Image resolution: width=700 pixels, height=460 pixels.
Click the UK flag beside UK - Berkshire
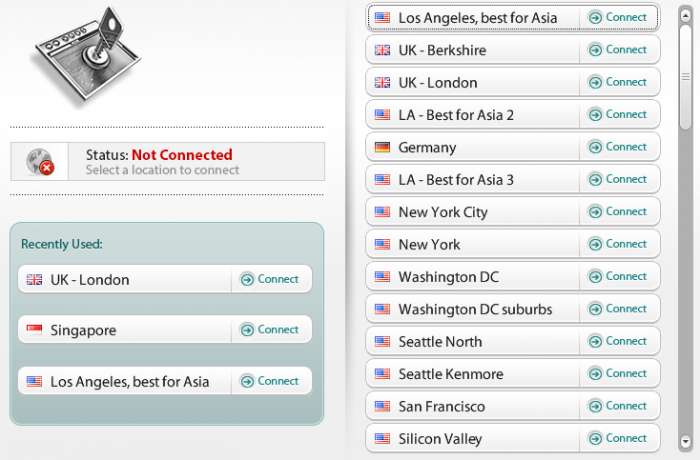click(x=382, y=50)
